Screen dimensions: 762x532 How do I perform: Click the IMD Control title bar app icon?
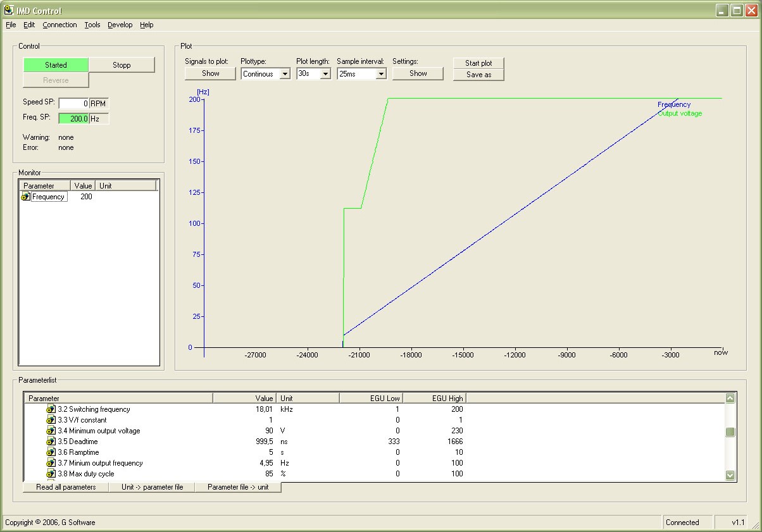8,10
